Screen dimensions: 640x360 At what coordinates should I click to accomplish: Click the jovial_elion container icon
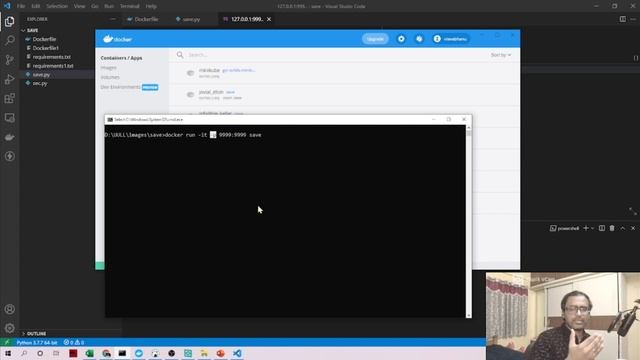(191, 95)
